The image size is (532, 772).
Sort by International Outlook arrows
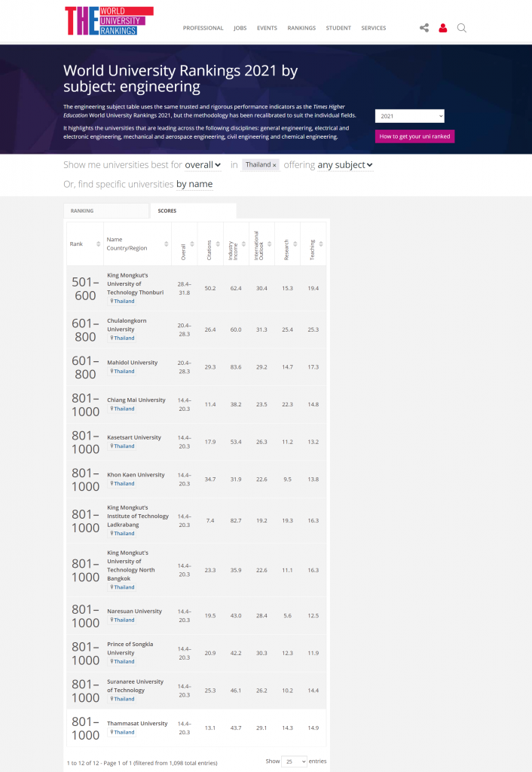coord(270,244)
